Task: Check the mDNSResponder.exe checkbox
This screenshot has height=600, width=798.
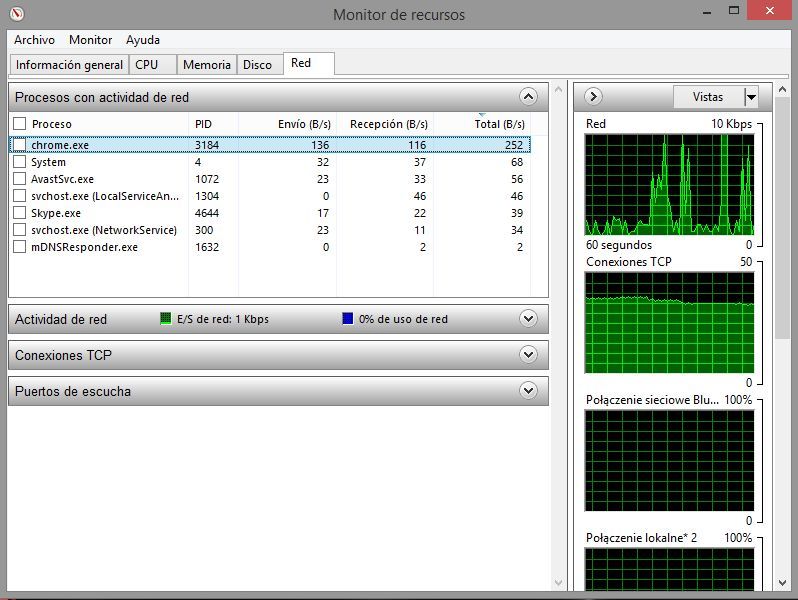Action: [x=19, y=247]
